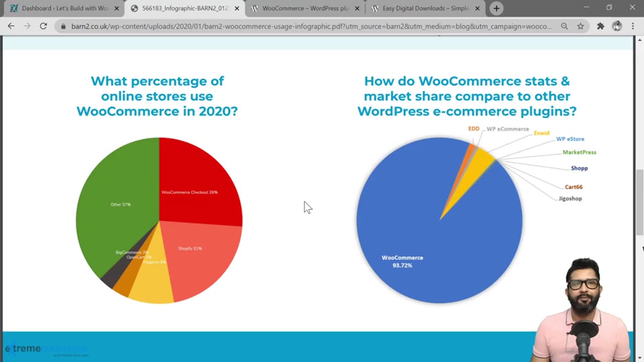Screen dimensions: 644x362
Task: Open the Chrome profile avatar
Action: click(x=617, y=26)
